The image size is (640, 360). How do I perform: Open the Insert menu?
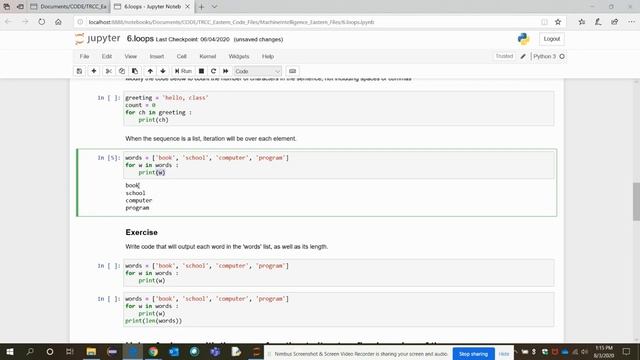click(x=157, y=56)
